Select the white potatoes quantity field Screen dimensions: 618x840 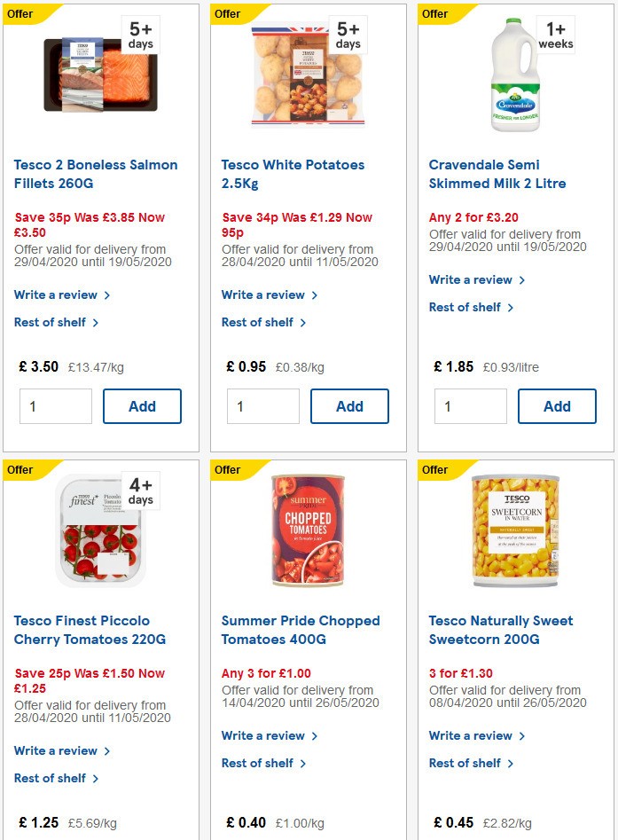[262, 406]
